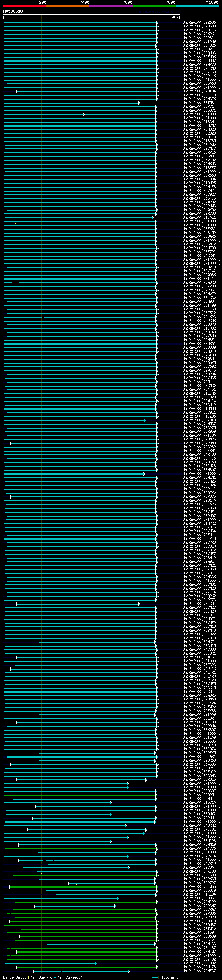
Task: Click the green alignment bar in row Q94776
Action: (81, 849)
